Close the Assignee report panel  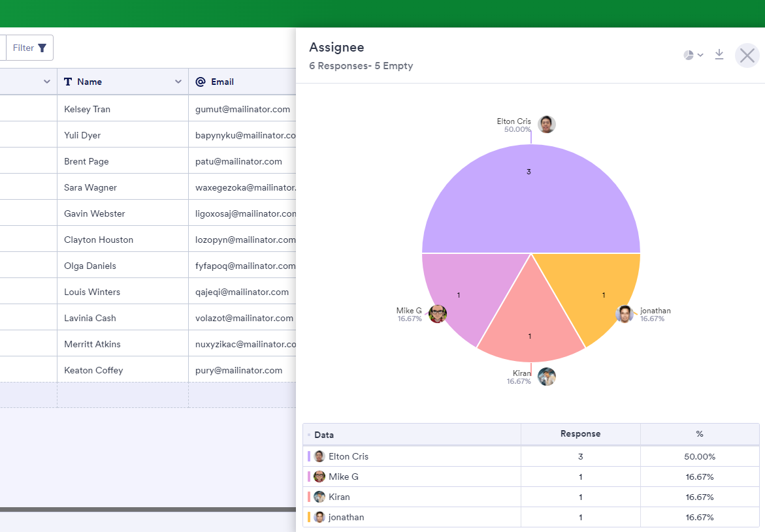click(x=747, y=55)
